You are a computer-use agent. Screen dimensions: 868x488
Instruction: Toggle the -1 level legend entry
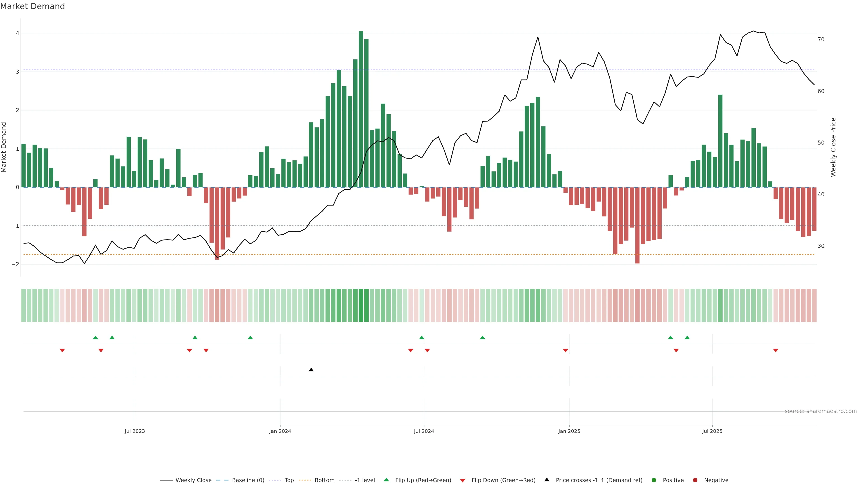(x=365, y=480)
